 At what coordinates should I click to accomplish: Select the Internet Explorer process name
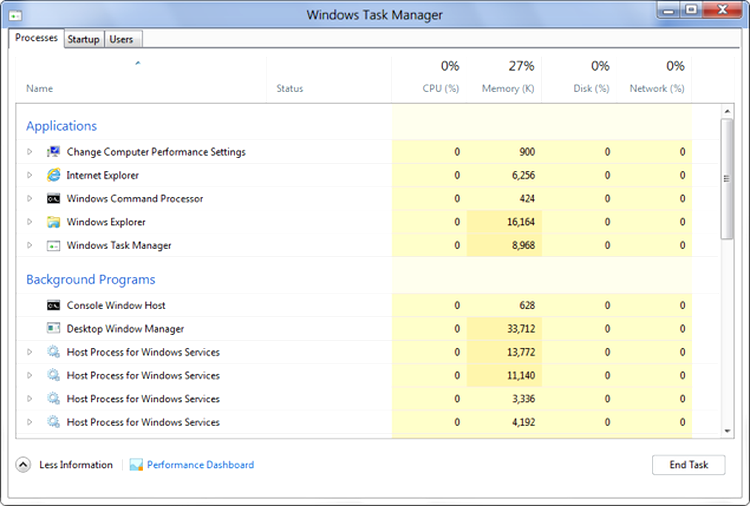point(102,176)
